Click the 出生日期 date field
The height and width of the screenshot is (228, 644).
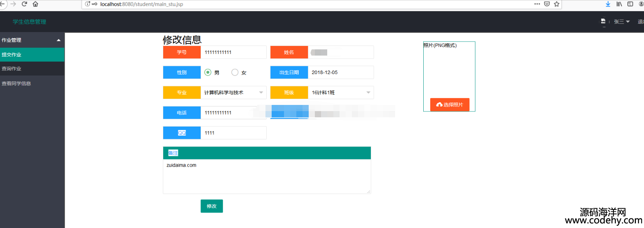(x=341, y=72)
